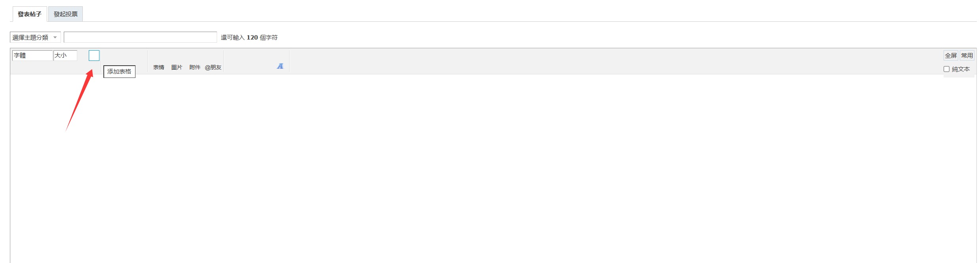Click the 常用 button
Viewport: 980px width, 263px height.
967,56
